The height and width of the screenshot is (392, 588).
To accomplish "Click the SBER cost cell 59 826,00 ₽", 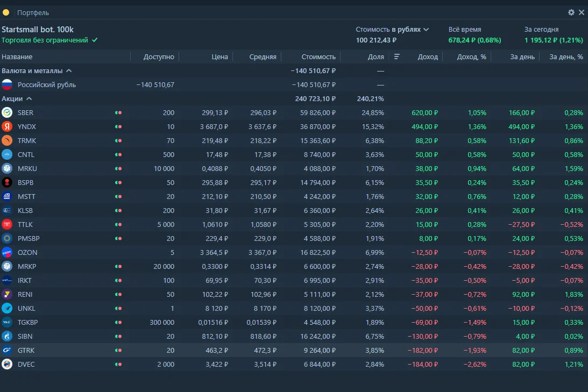I will point(317,112).
